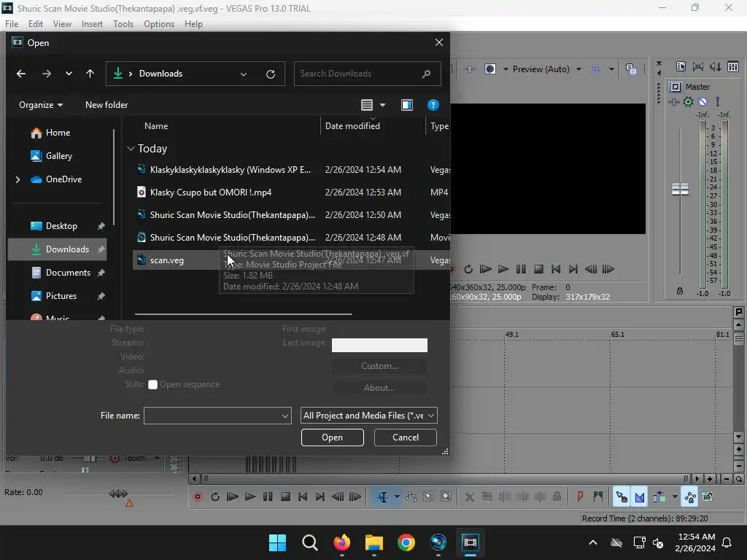Click New folder in the Open dialog
This screenshot has width=747, height=560.
pos(107,105)
